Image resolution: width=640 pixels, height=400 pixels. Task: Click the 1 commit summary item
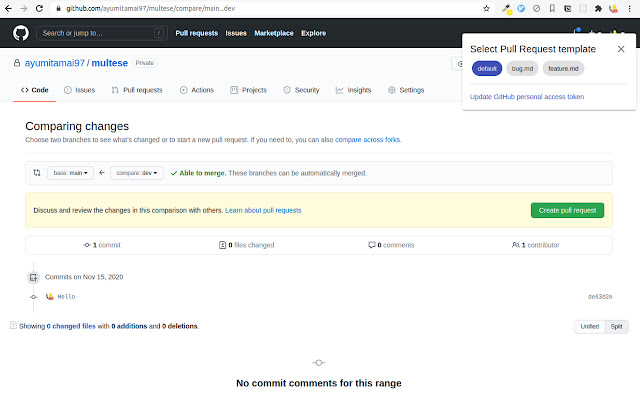click(x=102, y=245)
